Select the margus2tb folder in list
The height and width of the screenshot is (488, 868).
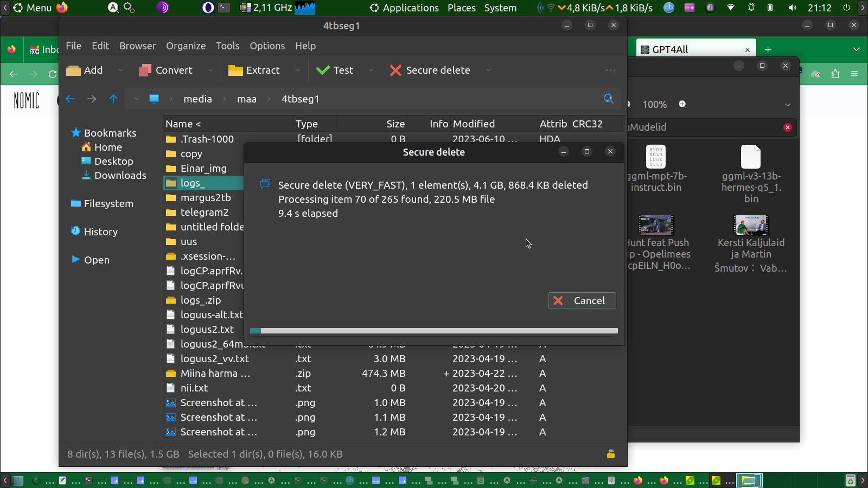(205, 198)
